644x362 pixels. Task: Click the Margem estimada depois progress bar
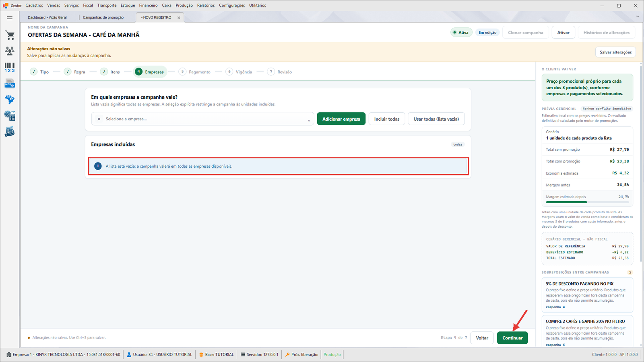[x=587, y=202]
